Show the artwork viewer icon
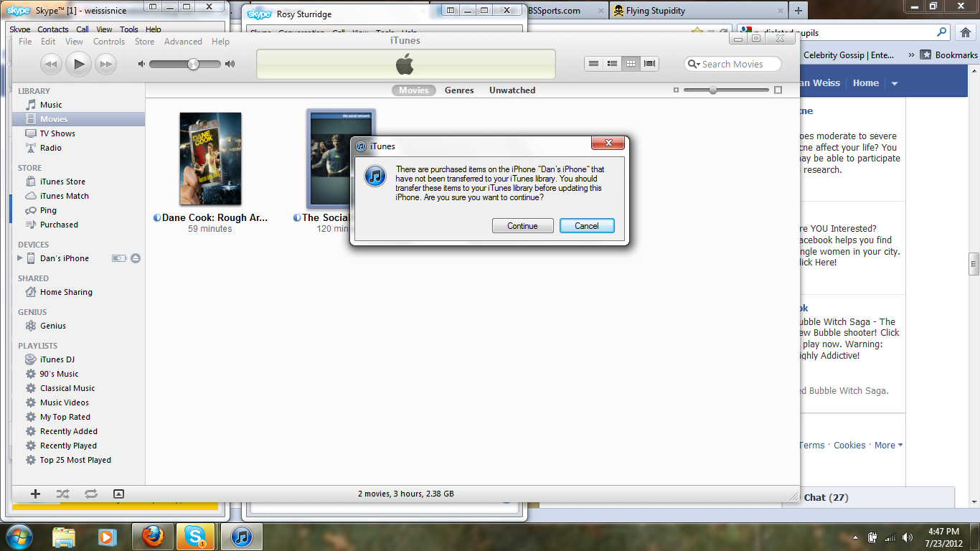The image size is (980, 551). [x=118, y=494]
